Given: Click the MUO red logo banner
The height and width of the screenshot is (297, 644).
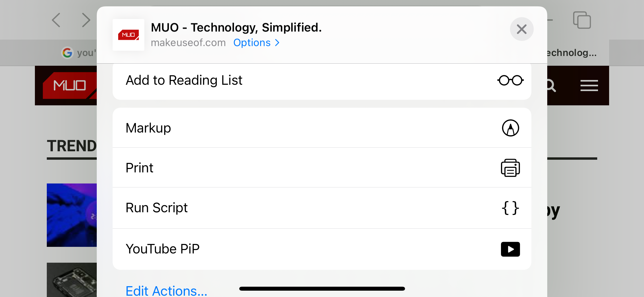Looking at the screenshot, I should point(70,85).
